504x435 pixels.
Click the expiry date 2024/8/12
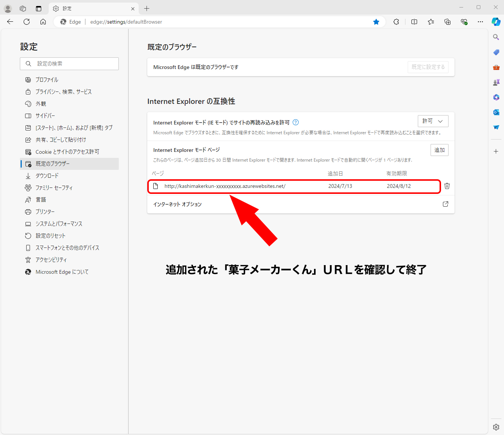click(x=399, y=186)
